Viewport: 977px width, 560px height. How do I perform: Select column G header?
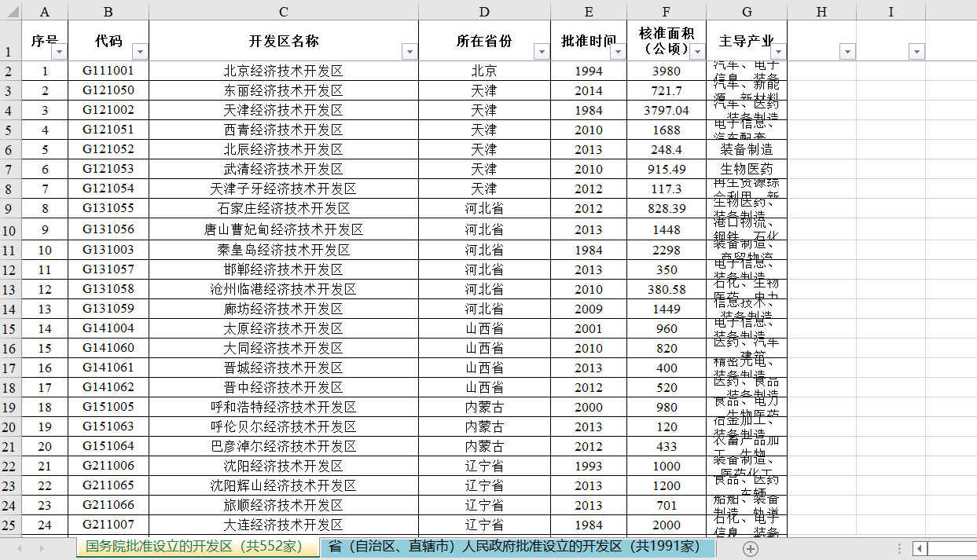click(x=747, y=11)
